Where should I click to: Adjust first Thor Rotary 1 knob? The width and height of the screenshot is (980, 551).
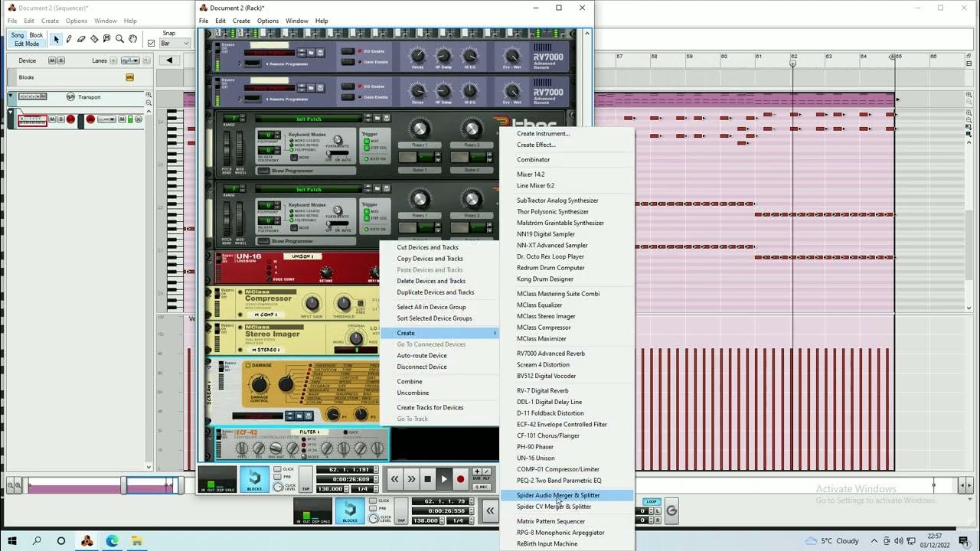click(x=420, y=129)
